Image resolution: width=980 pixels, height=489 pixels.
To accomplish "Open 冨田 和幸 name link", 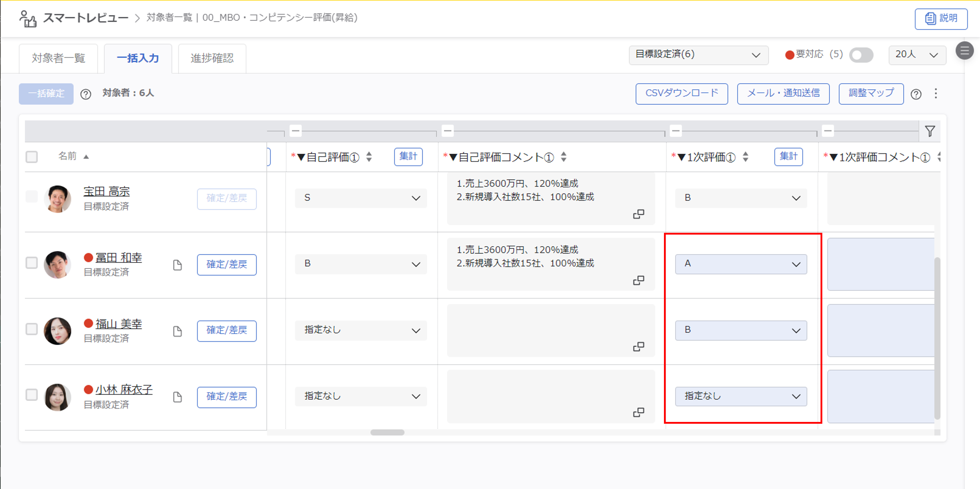I will pyautogui.click(x=119, y=258).
